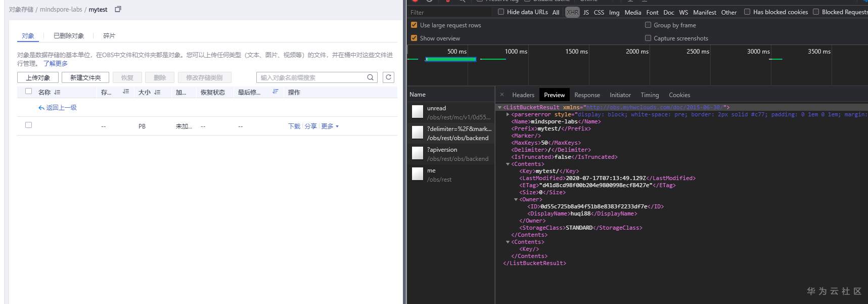Sort by the 存... column sort icon

(126, 92)
